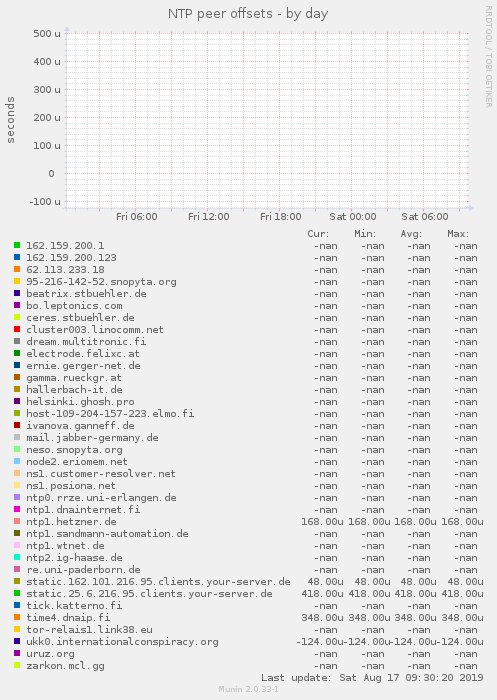This screenshot has height=700, width=497.
Task: Click the magenta swatch beside ntp1.dnainternet.fi
Action: tap(17, 509)
